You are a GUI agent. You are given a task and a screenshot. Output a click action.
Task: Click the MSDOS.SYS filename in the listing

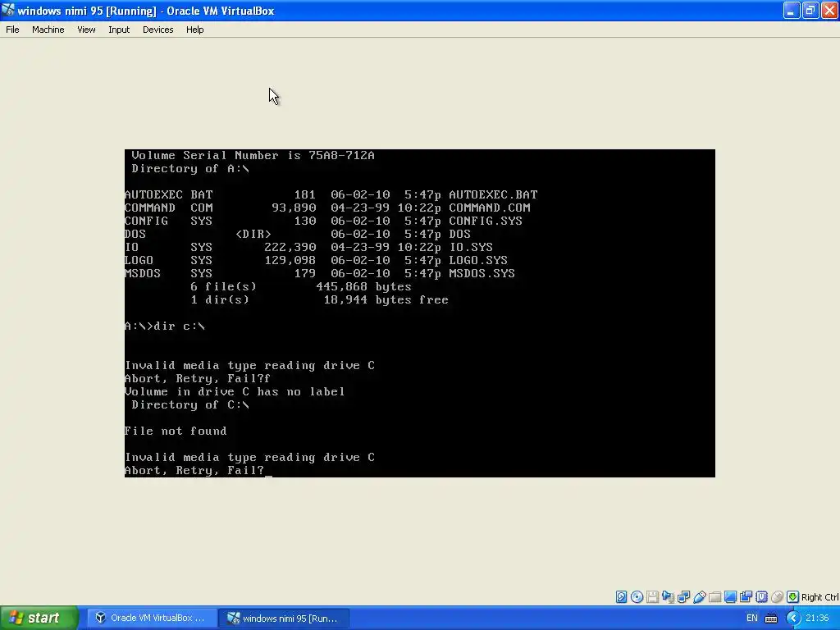pos(482,273)
